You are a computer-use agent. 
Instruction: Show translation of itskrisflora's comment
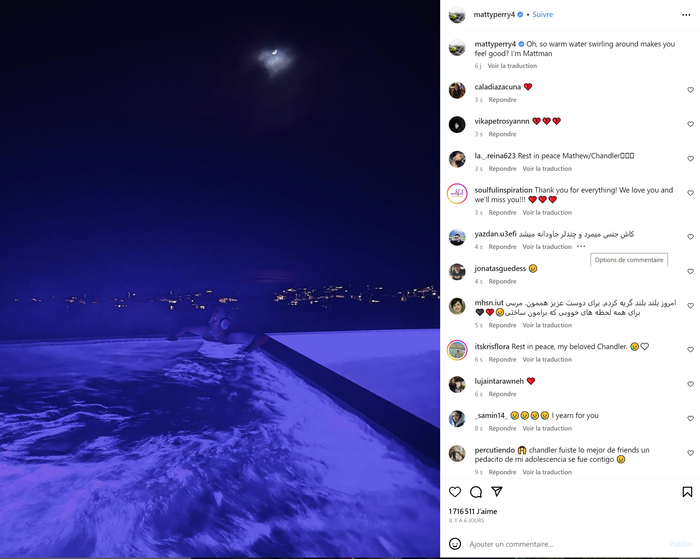click(x=547, y=359)
